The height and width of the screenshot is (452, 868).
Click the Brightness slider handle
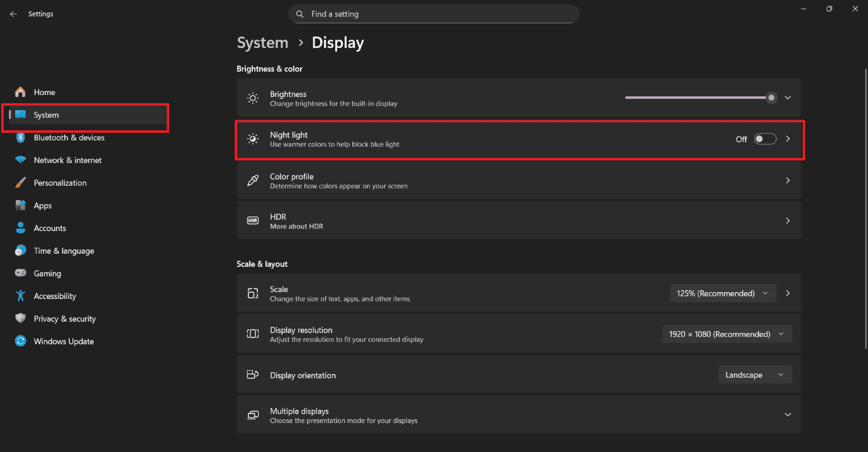pyautogui.click(x=772, y=98)
